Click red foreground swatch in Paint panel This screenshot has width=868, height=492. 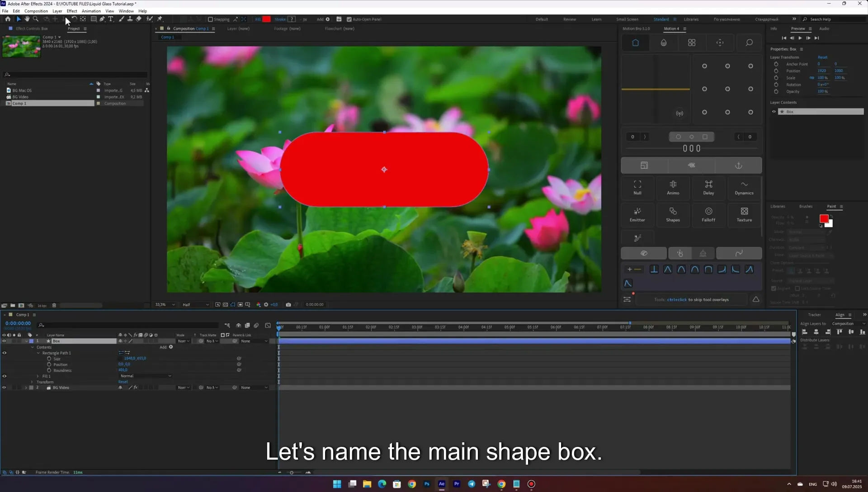tap(824, 219)
